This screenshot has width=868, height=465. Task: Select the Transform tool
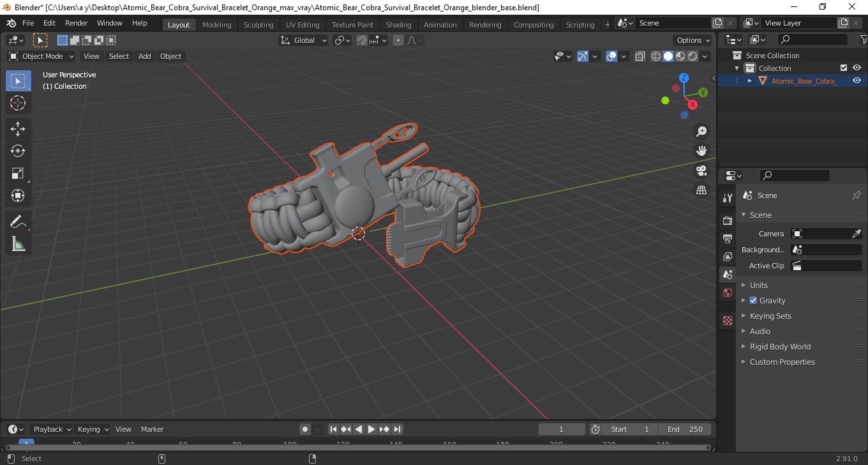point(18,195)
